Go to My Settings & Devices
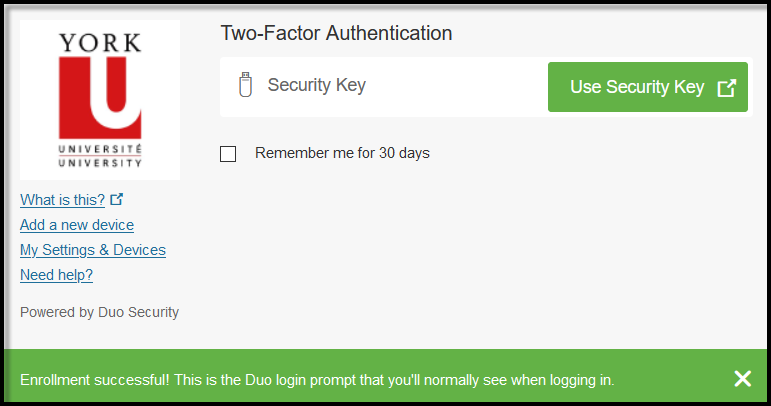Image resolution: width=771 pixels, height=406 pixels. tap(93, 250)
